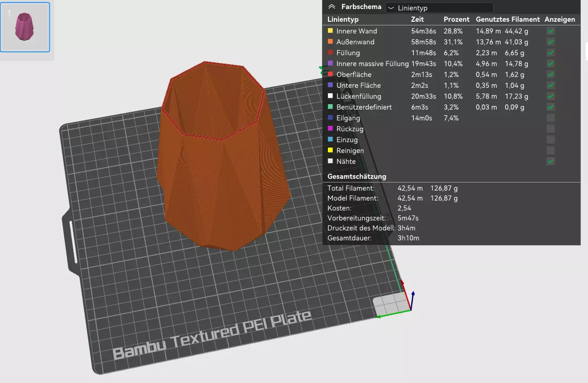The image size is (588, 383).
Task: Click the Druckzeit des Modell value 3h4m
Action: coord(406,228)
